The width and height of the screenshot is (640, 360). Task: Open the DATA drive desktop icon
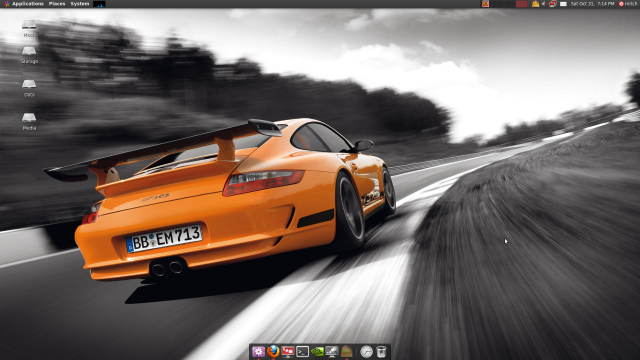tap(29, 88)
